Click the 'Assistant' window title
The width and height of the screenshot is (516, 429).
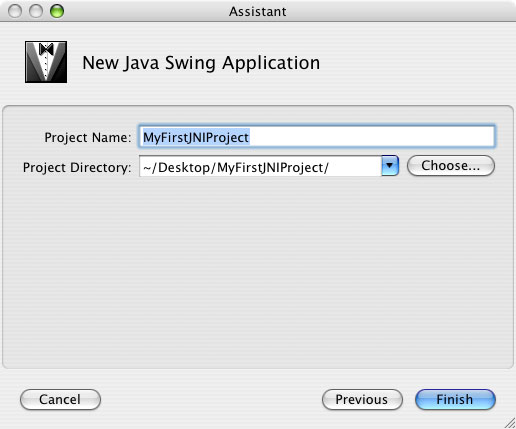(x=258, y=12)
